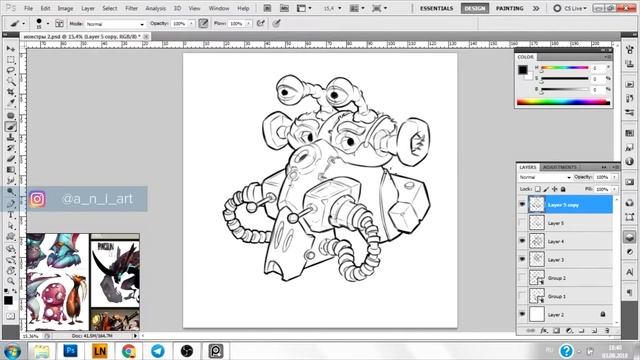640x360 pixels.
Task: Show Group 1 visibility box
Action: (x=522, y=296)
